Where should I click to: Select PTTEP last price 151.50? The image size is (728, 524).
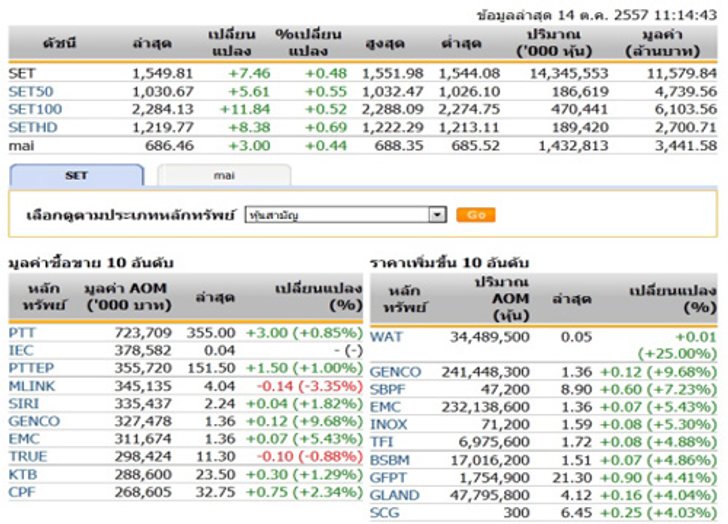tap(211, 368)
